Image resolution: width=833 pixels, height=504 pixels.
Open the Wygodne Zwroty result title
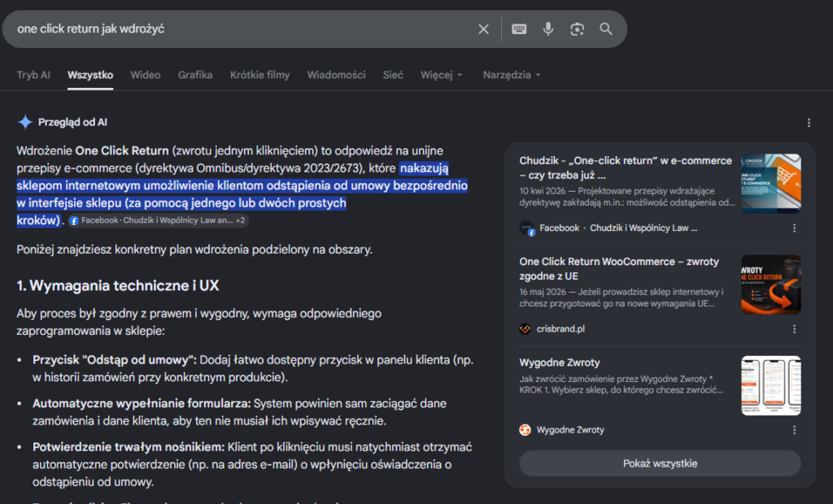(x=560, y=363)
